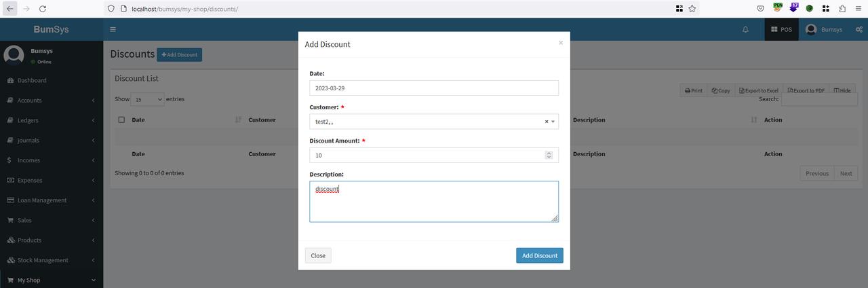The height and width of the screenshot is (288, 868).
Task: Open the browser extensions puzzle icon
Action: point(842,9)
